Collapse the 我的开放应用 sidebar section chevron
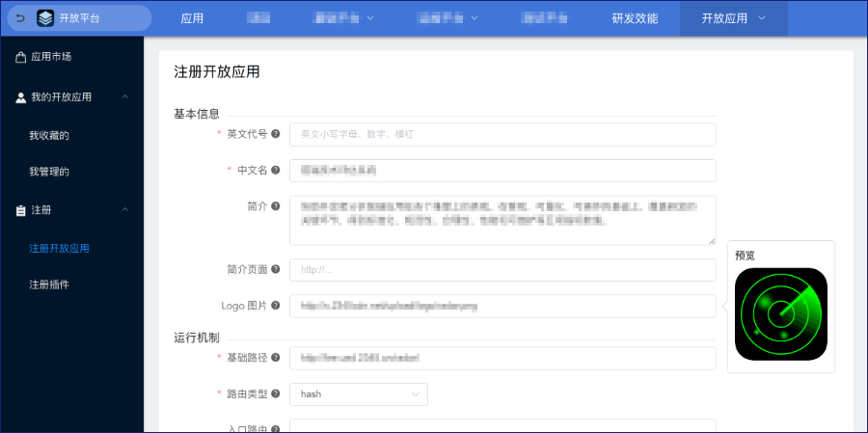This screenshot has height=433, width=868. click(x=125, y=96)
